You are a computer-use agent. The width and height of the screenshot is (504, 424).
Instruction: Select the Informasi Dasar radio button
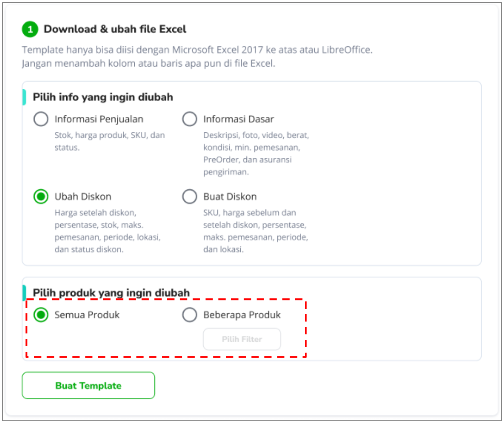[x=190, y=119]
